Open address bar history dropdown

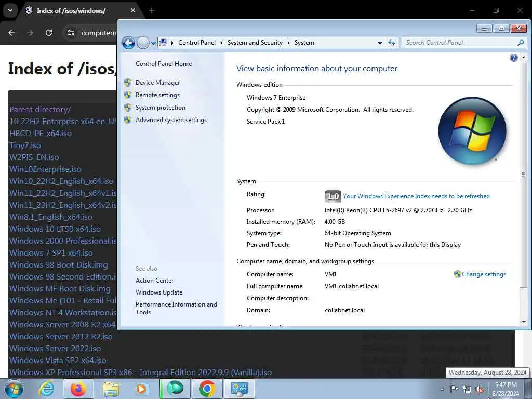click(380, 43)
